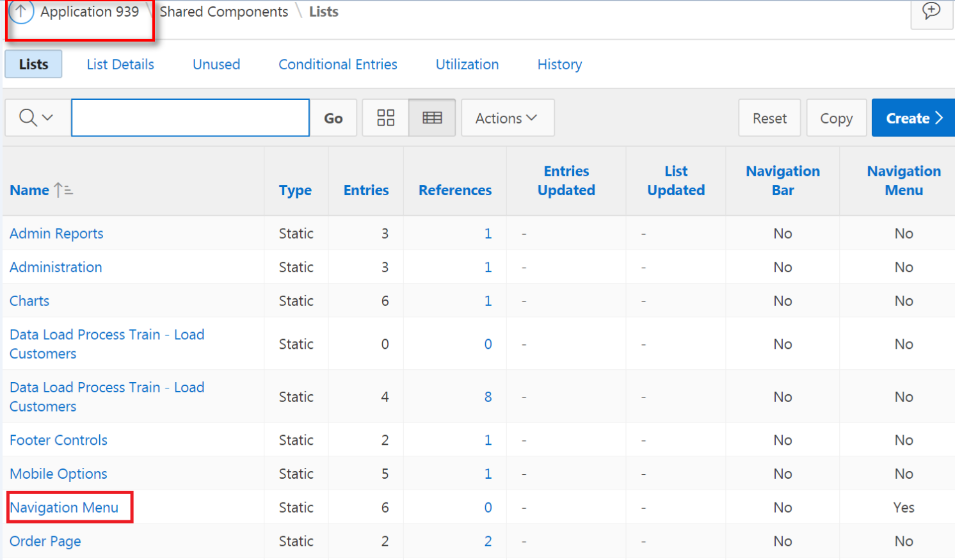The height and width of the screenshot is (560, 955).
Task: Expand the Actions menu
Action: (507, 118)
